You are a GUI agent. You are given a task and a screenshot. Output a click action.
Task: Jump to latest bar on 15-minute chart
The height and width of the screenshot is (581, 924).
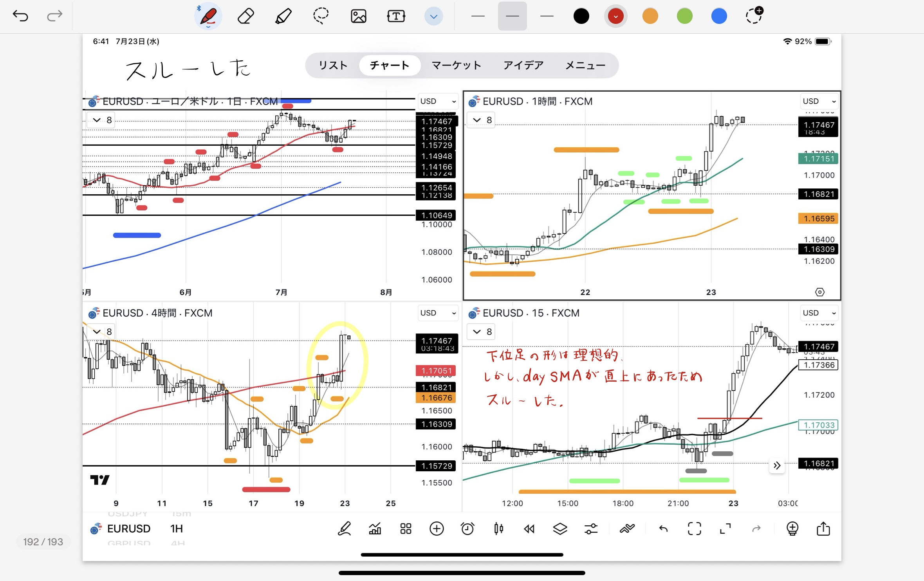(x=777, y=465)
